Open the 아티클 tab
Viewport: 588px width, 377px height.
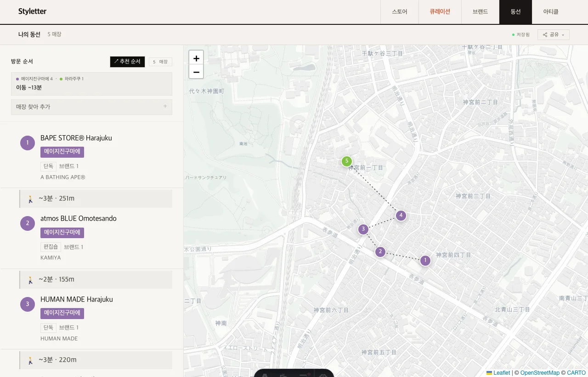click(x=551, y=12)
